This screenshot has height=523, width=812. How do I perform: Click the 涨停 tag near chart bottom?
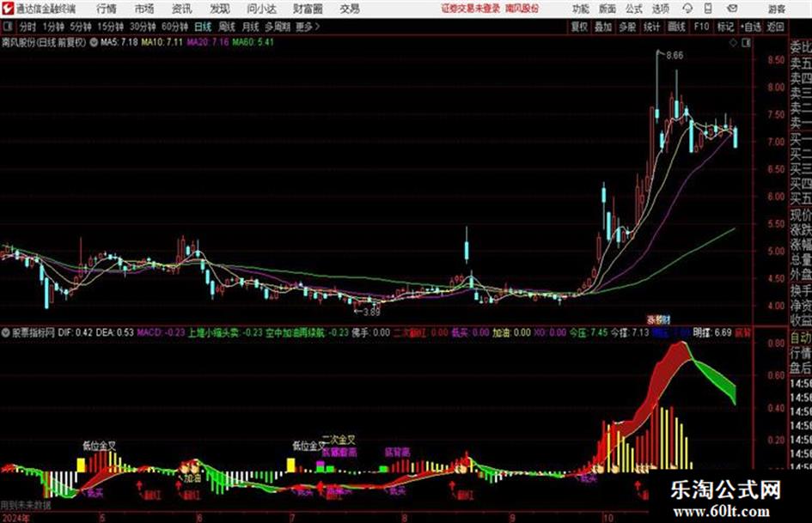point(658,319)
